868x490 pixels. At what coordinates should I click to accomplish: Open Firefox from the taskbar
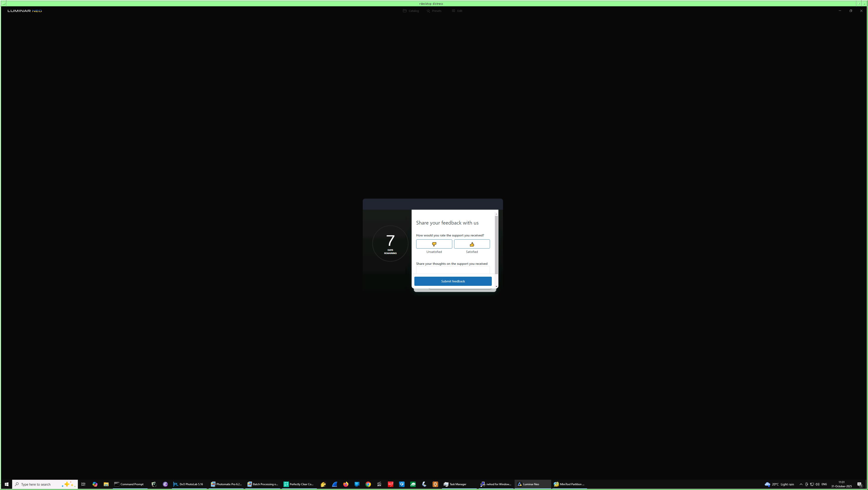click(346, 484)
